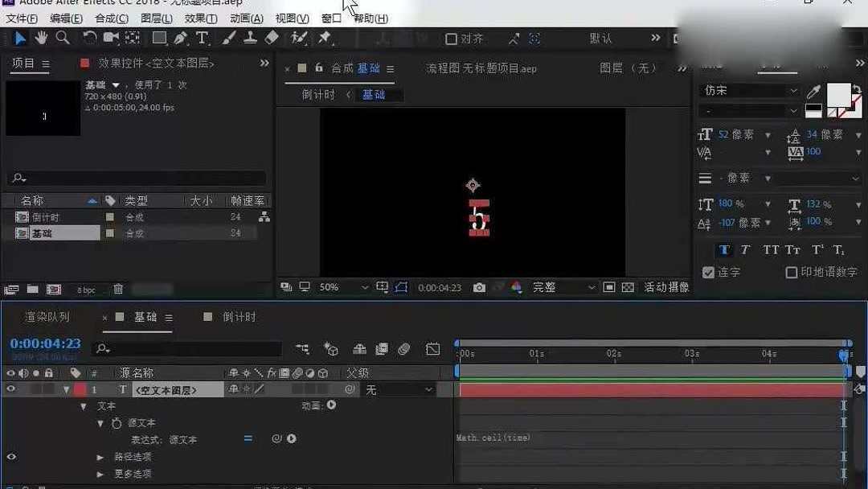
Task: Check the 印地语数字 checkbox
Action: (791, 272)
